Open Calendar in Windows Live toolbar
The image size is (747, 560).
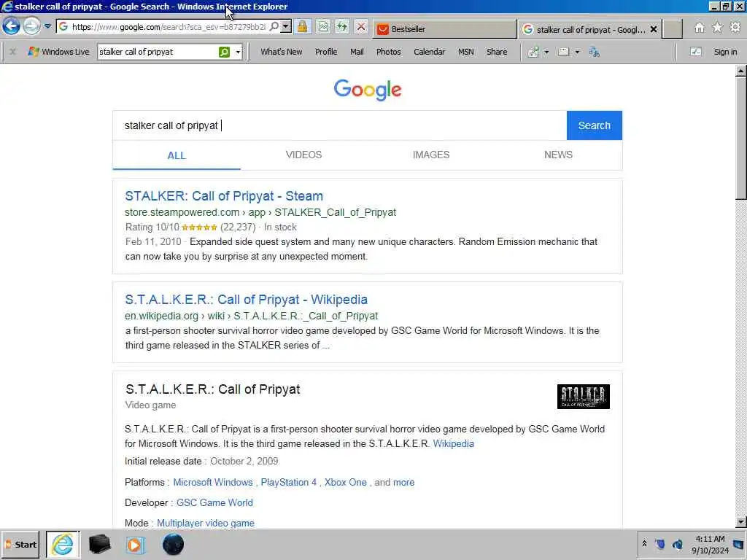pyautogui.click(x=429, y=52)
